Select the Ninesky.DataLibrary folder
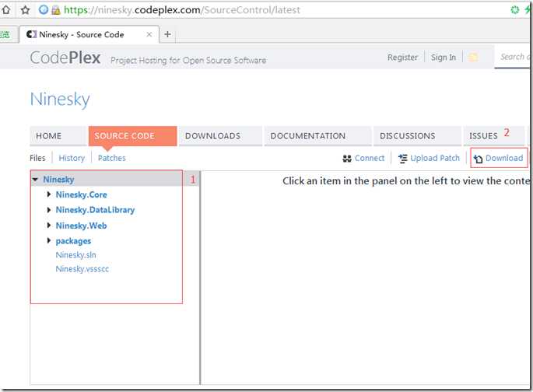This screenshot has width=533, height=392. click(x=95, y=210)
